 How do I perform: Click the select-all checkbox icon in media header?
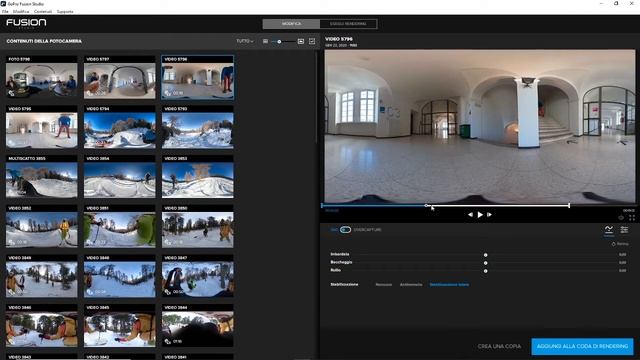tap(312, 41)
